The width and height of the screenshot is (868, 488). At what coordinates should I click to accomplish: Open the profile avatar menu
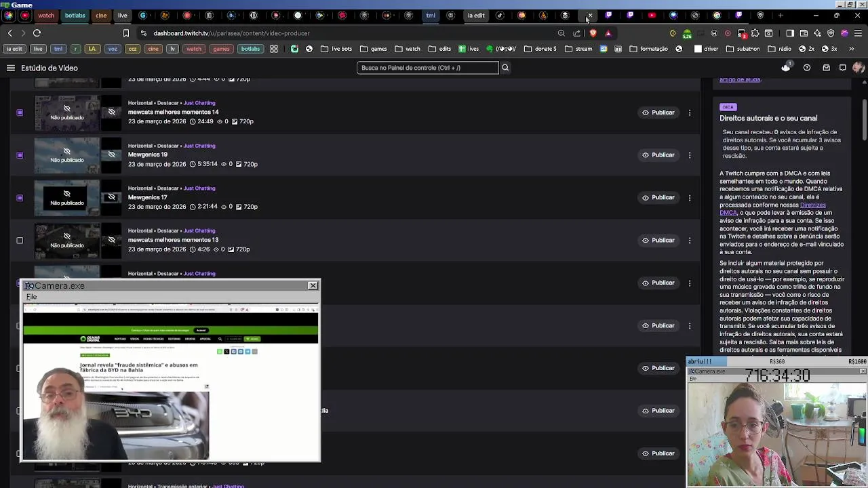(859, 68)
